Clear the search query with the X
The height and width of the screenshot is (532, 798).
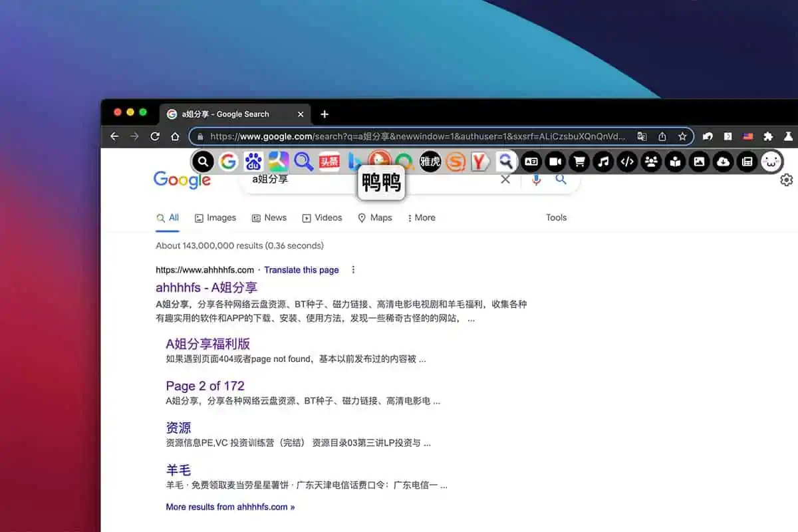(x=505, y=180)
